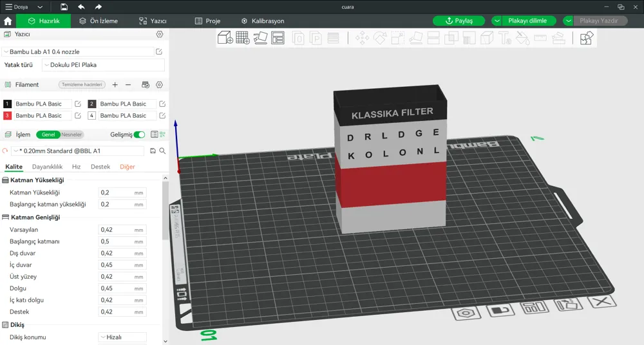Select the Measure ruler tool
This screenshot has height=345, width=644.
click(x=540, y=38)
